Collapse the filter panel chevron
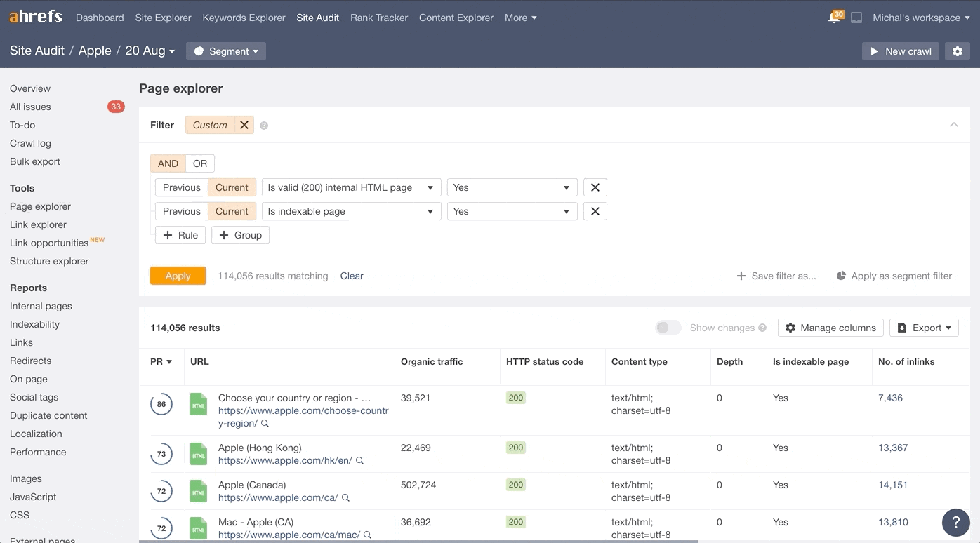 pos(953,125)
